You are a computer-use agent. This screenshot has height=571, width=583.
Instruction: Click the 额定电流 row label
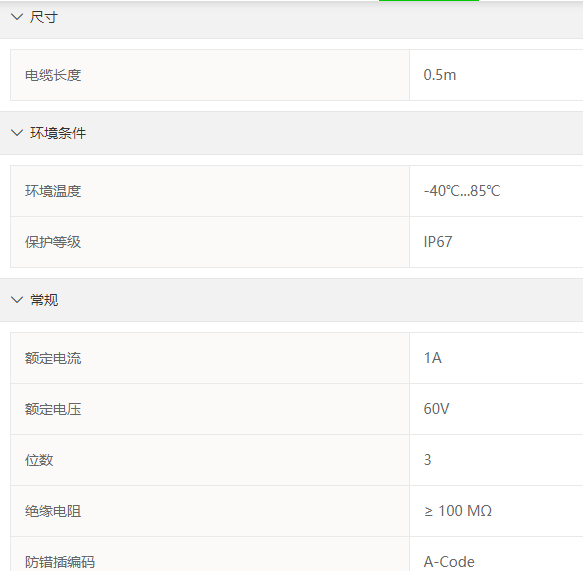coord(53,358)
